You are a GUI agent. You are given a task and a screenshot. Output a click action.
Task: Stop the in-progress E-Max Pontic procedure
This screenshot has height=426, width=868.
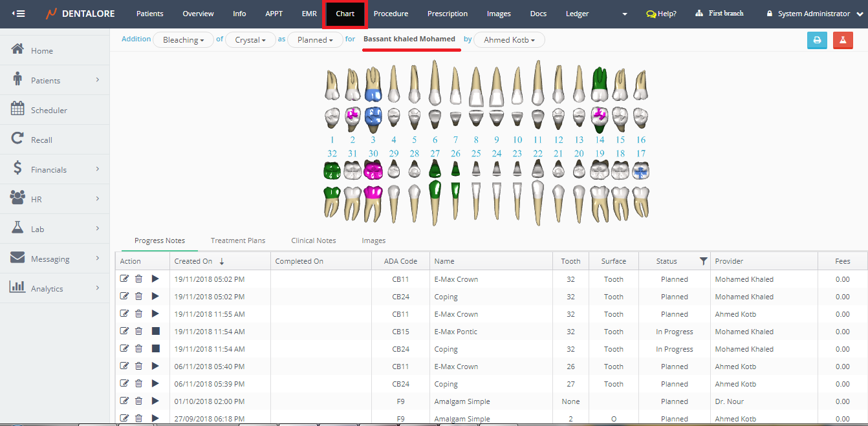tap(155, 331)
